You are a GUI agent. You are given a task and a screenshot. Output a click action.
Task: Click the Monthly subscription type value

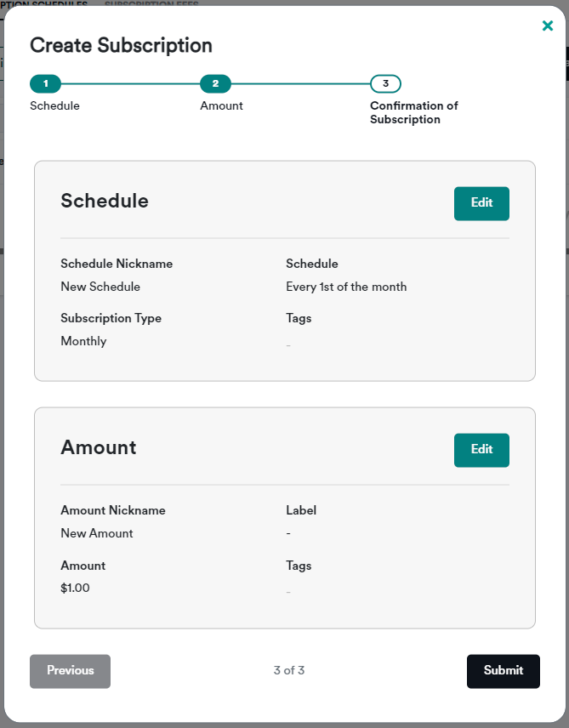coord(83,341)
